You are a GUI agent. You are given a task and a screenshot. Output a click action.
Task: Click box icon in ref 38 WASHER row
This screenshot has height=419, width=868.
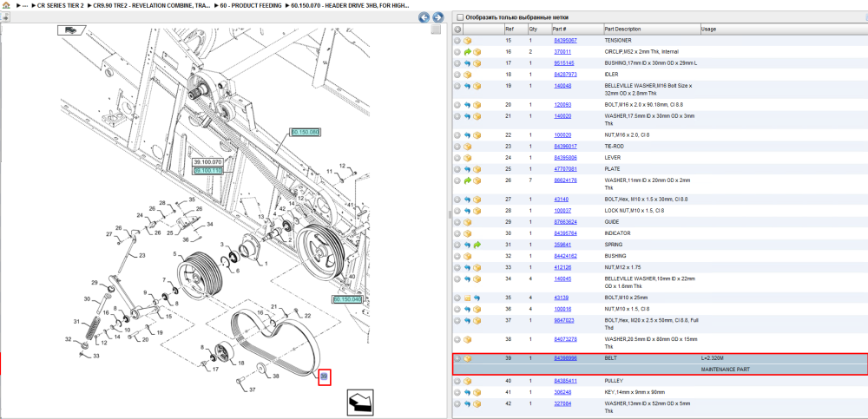point(468,339)
